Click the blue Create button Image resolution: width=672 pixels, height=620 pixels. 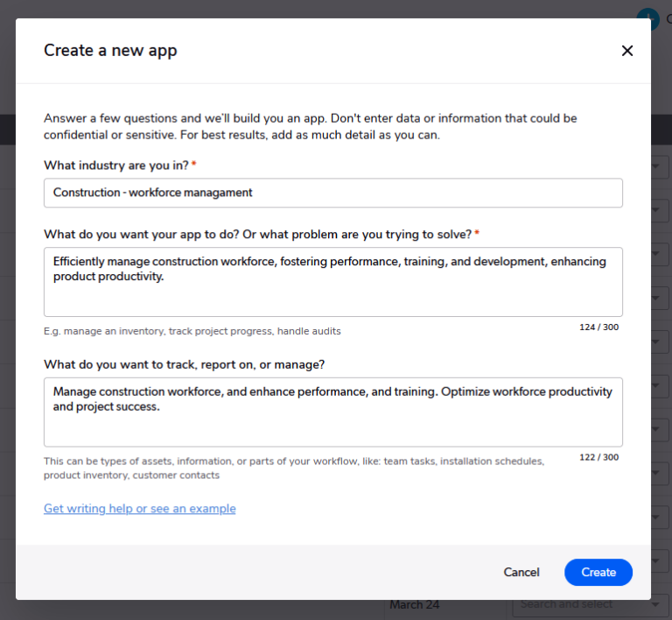(598, 572)
